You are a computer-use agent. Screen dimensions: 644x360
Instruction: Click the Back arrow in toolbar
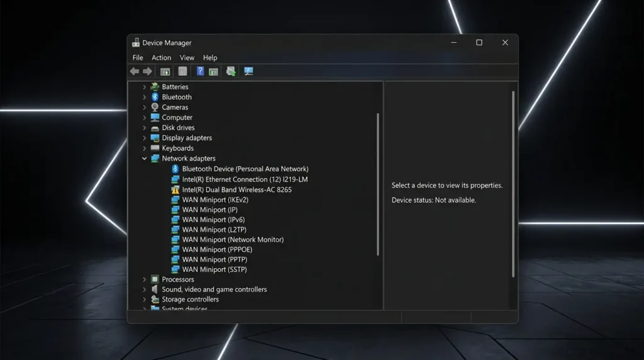[x=135, y=71]
